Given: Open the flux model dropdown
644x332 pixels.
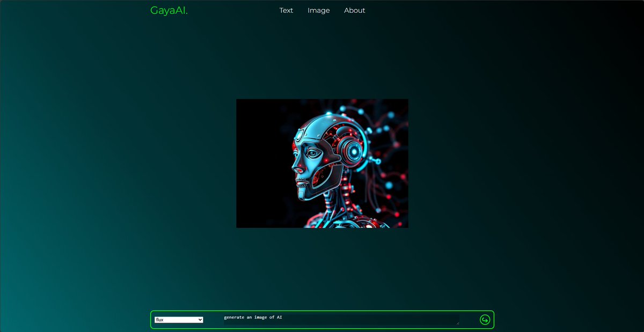Looking at the screenshot, I should (x=179, y=320).
